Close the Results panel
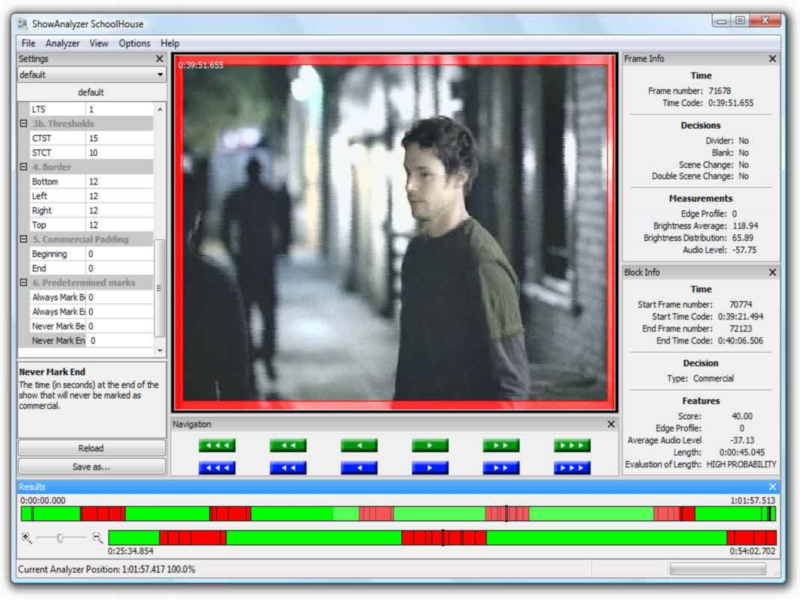This screenshot has height=600, width=800. click(x=772, y=487)
